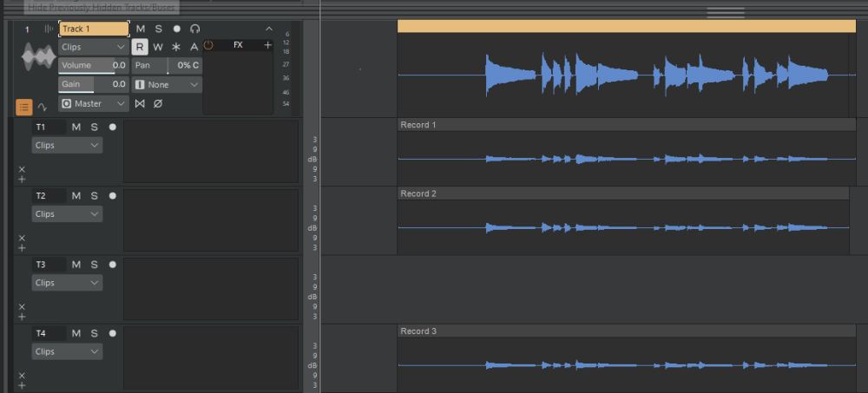Screen dimensions: 868x393
Task: Open the Master output dropdown
Action: [x=94, y=103]
